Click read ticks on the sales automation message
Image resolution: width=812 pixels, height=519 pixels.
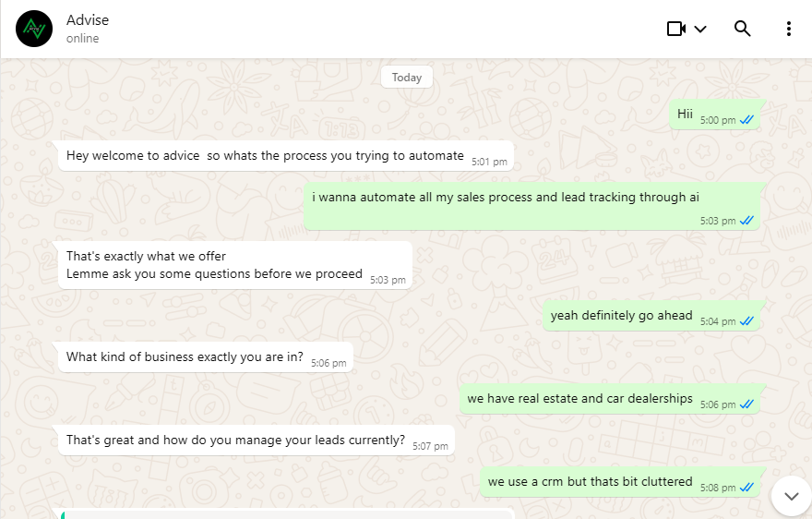click(x=746, y=221)
